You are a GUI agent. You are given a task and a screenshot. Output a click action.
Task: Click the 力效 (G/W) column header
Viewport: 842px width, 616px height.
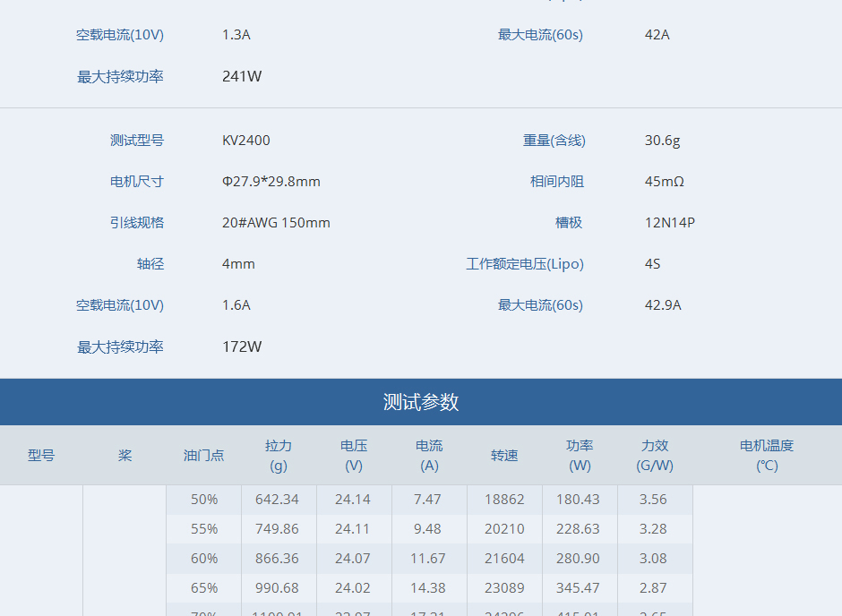[x=655, y=456]
